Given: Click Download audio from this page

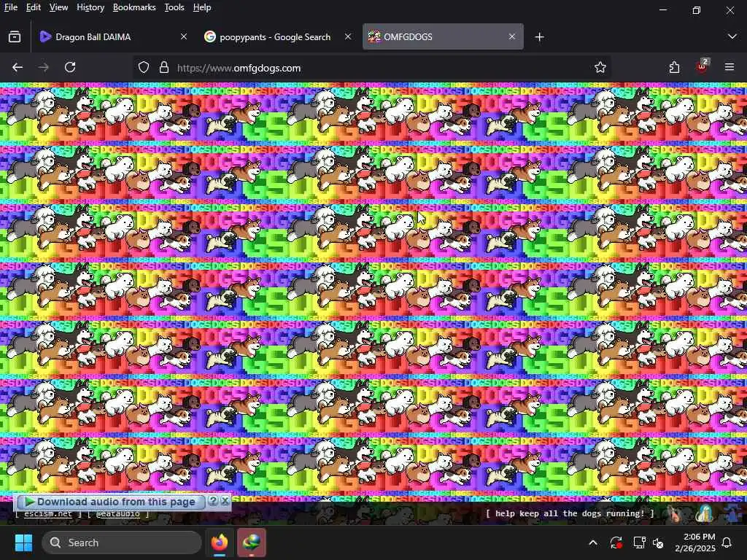Looking at the screenshot, I should click(x=110, y=502).
